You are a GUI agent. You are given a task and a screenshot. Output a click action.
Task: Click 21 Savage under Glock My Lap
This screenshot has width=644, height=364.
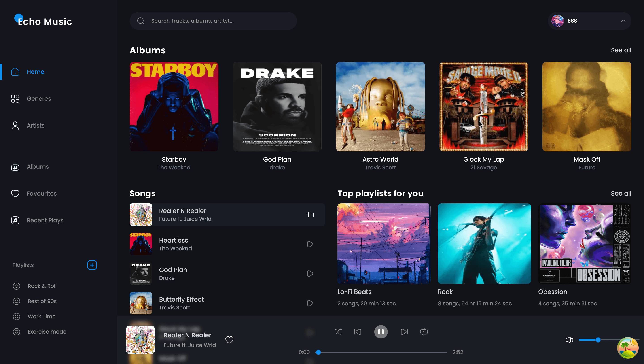click(x=483, y=167)
